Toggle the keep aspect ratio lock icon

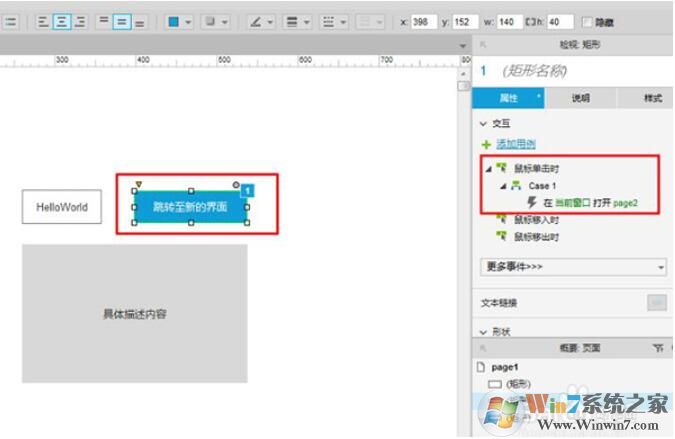click(530, 22)
